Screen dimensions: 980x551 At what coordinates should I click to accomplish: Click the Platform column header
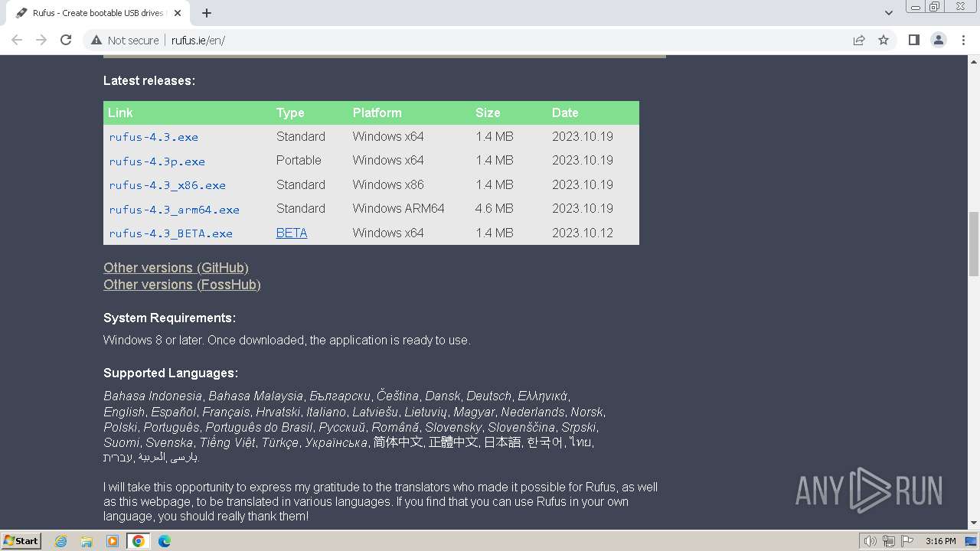tap(377, 112)
